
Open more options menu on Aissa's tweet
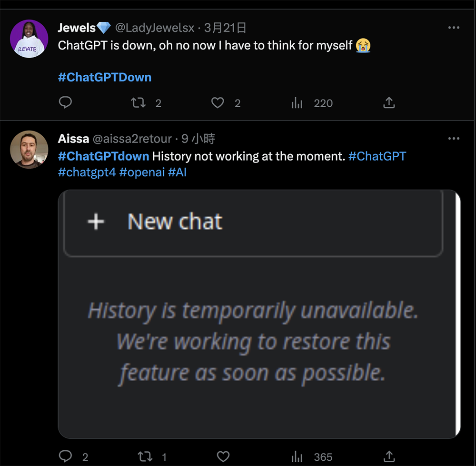(x=454, y=139)
